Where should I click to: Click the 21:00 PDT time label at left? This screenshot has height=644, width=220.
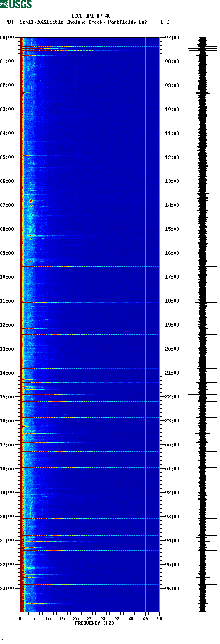[x=7, y=541]
